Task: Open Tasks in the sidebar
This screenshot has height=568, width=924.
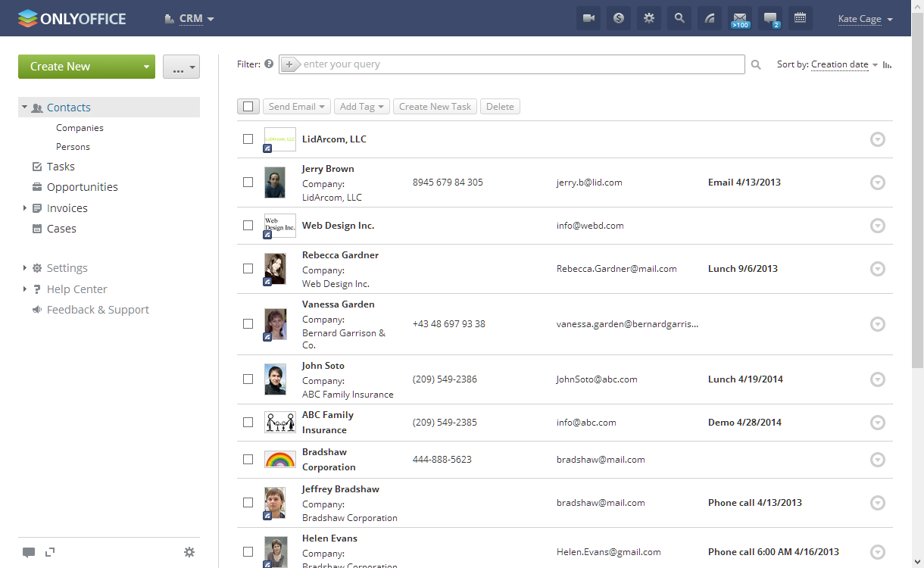Action: (x=61, y=167)
